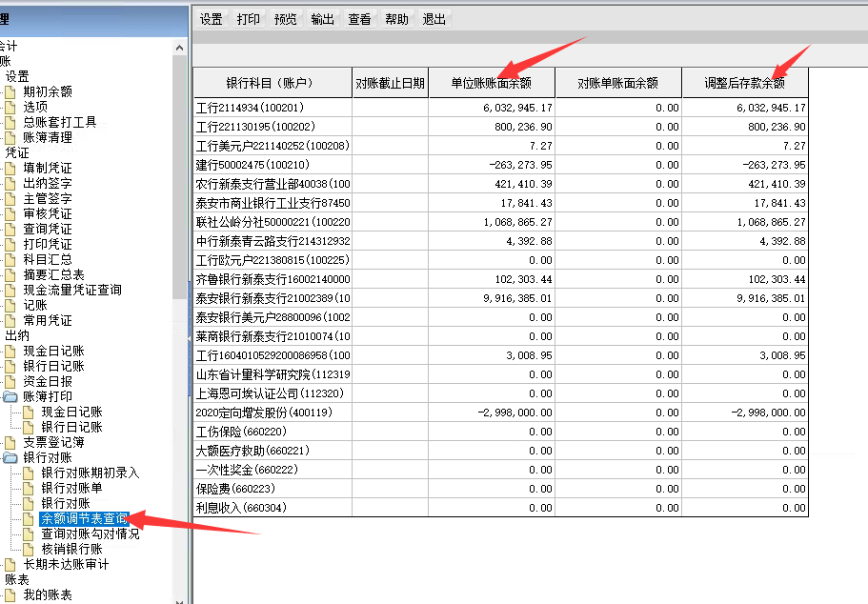Click the icon beside 记账
This screenshot has width=868, height=604.
click(x=10, y=305)
